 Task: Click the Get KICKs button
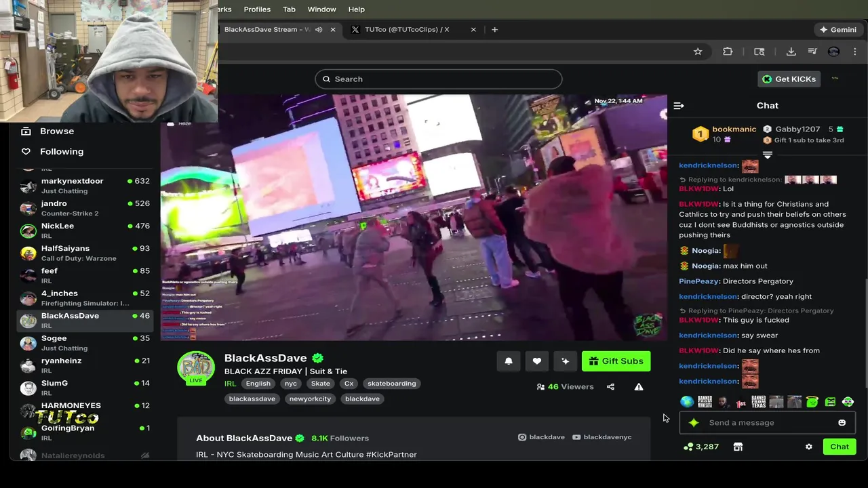pyautogui.click(x=789, y=79)
